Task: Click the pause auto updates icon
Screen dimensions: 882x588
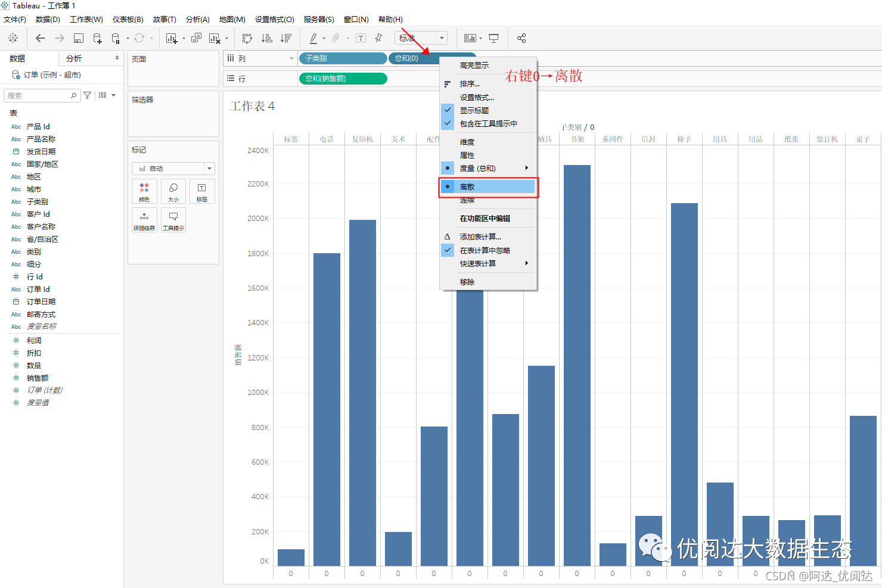Action: coord(116,38)
